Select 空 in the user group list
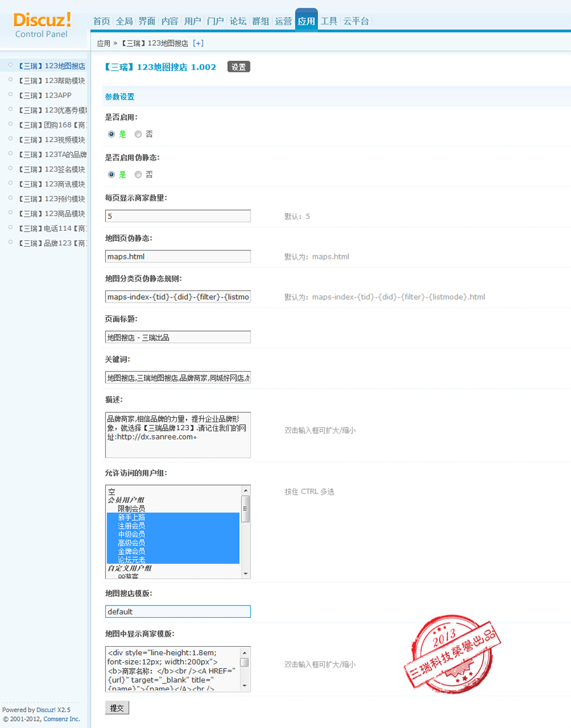The height and width of the screenshot is (728, 571). [173, 491]
